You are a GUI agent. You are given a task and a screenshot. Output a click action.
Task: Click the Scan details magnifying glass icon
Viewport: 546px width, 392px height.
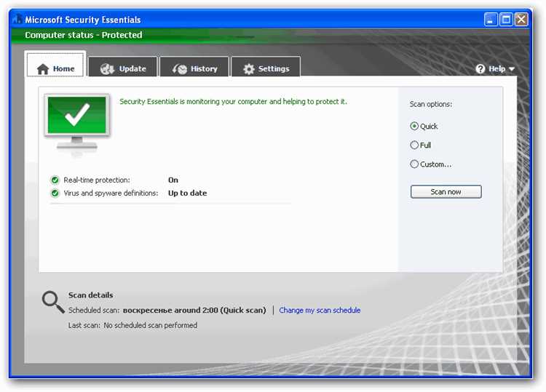click(x=53, y=302)
